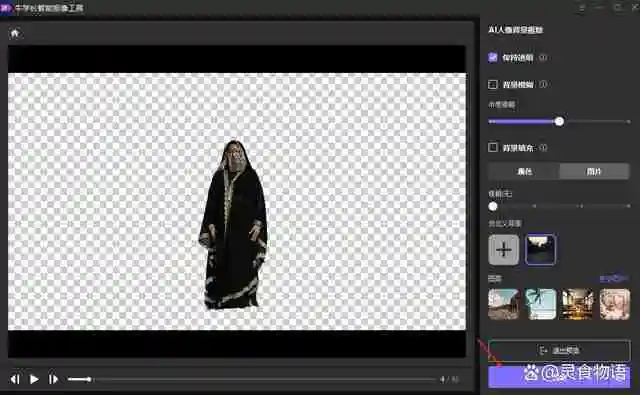Click the plus tile to add custom background

[x=504, y=249]
